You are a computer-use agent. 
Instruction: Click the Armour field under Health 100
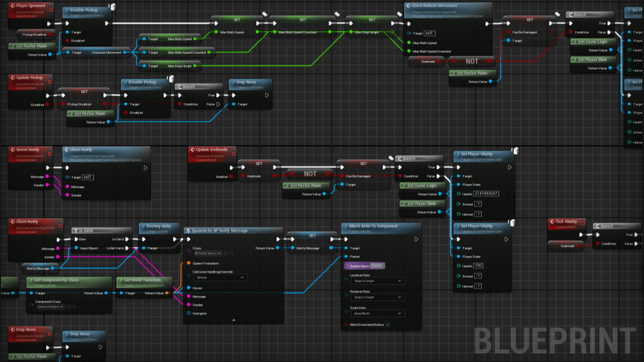(x=478, y=275)
